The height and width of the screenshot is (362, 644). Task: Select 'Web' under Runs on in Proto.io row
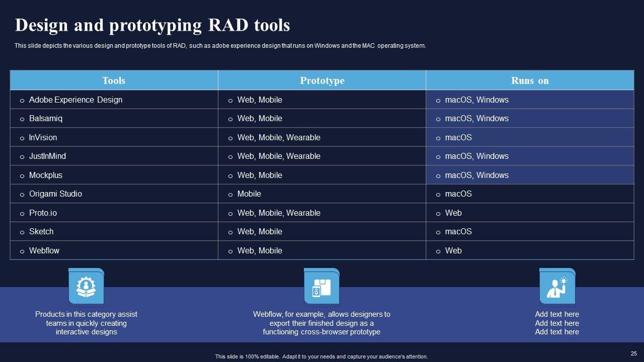pos(453,213)
